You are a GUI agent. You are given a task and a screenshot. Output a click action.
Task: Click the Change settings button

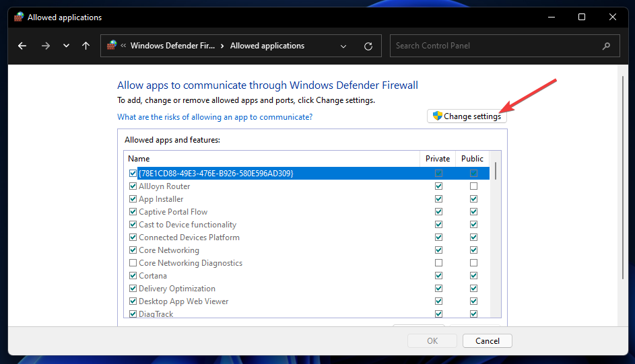[x=467, y=116]
